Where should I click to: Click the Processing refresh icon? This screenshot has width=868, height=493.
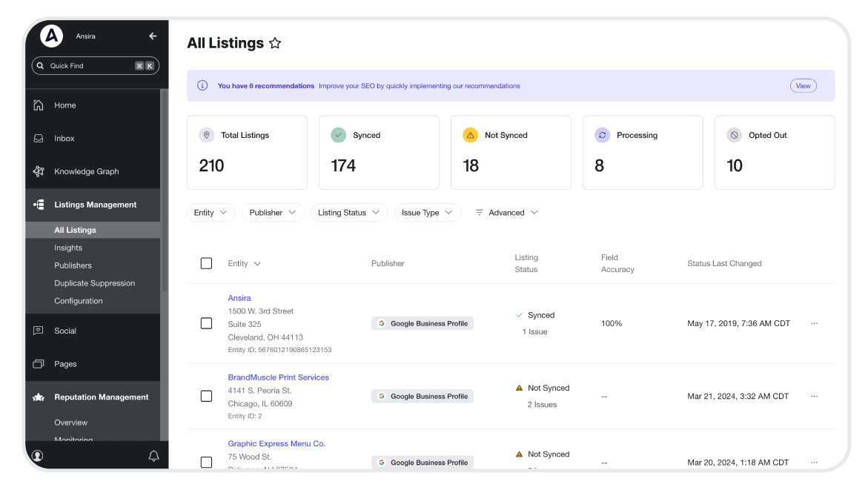(x=603, y=135)
